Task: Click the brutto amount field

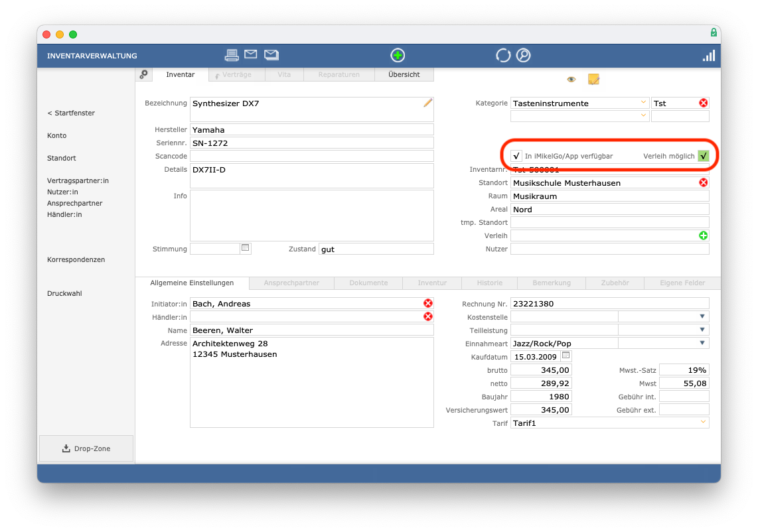Action: click(x=542, y=370)
